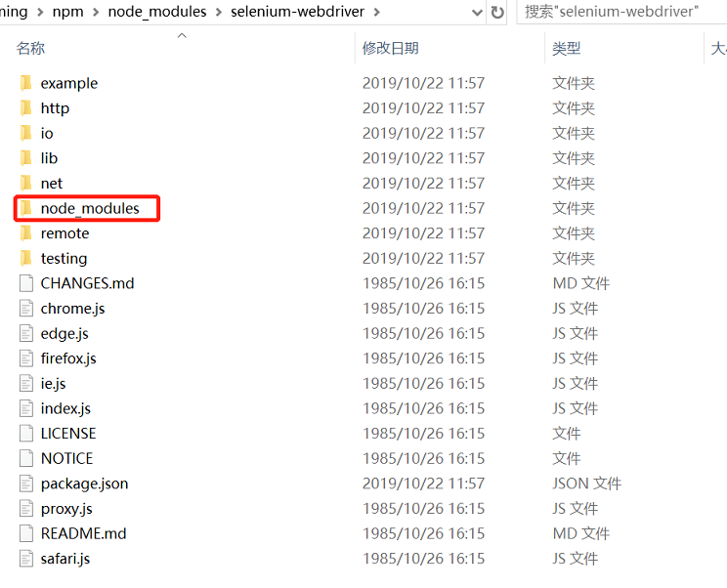The image size is (727, 588).
Task: Click the selenium-webdriver search box
Action: [621, 12]
